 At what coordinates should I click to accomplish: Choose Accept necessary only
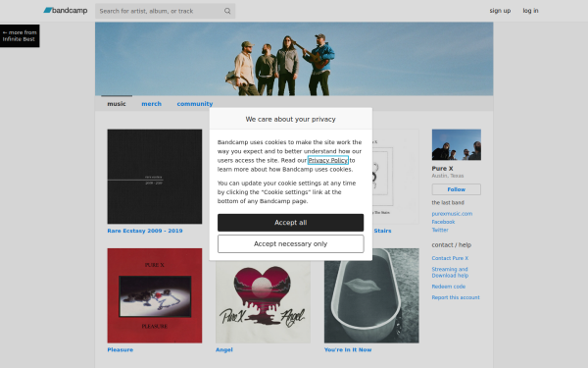(x=291, y=243)
